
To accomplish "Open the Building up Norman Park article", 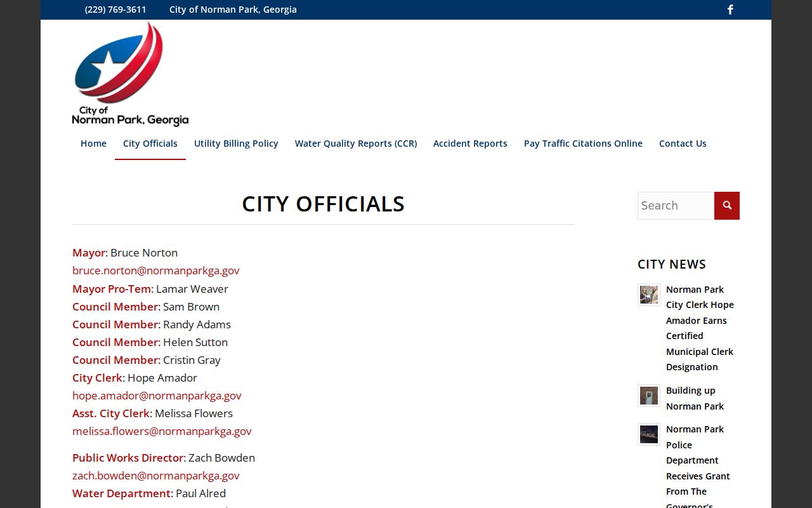I will tap(695, 398).
